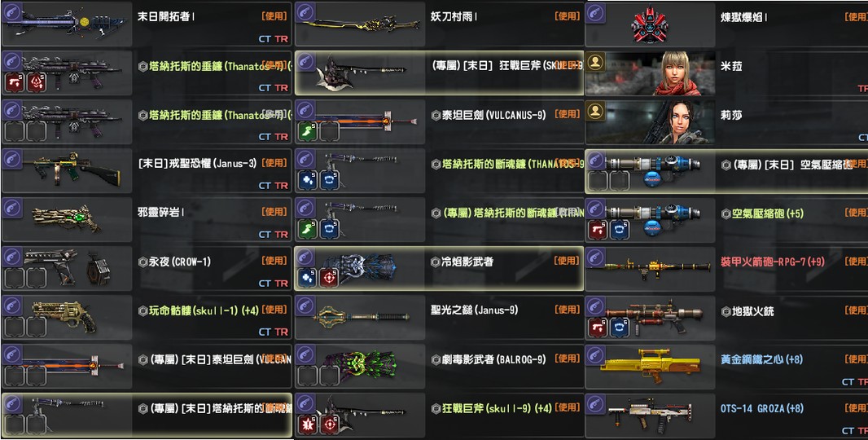Select the 裝甲火箭砲-RPG-7 (+9) launcher thumbnail
The height and width of the screenshot is (440, 868).
(651, 269)
